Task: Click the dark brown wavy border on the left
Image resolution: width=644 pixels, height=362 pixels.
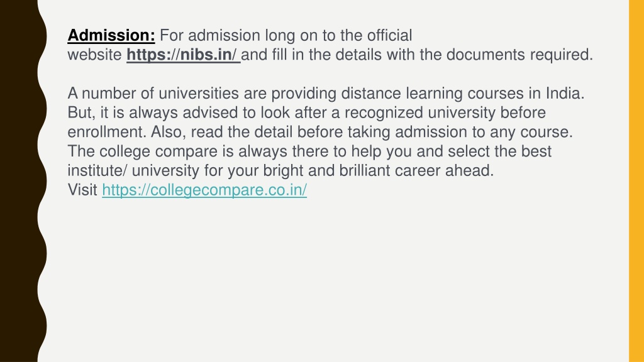Action: (19, 181)
